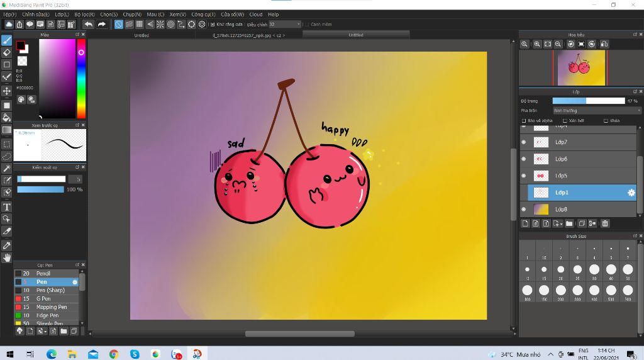644x360 pixels.
Task: Click the navigator cherry thumbnail
Action: click(580, 68)
